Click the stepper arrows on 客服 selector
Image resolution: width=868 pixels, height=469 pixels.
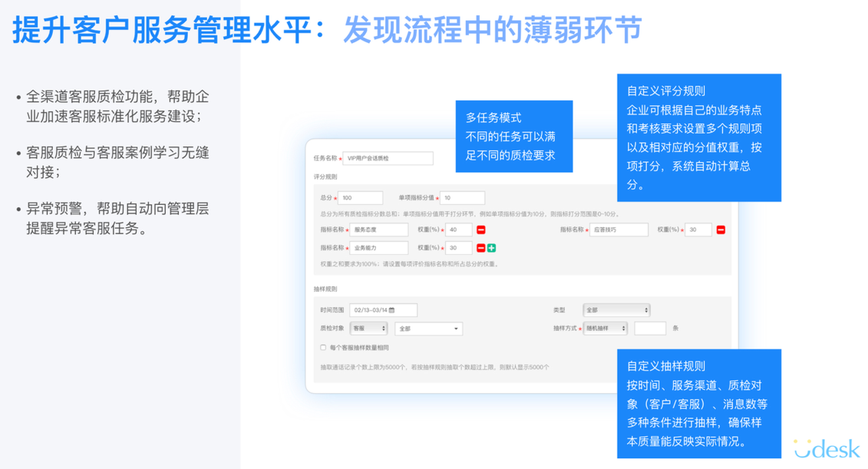383,327
